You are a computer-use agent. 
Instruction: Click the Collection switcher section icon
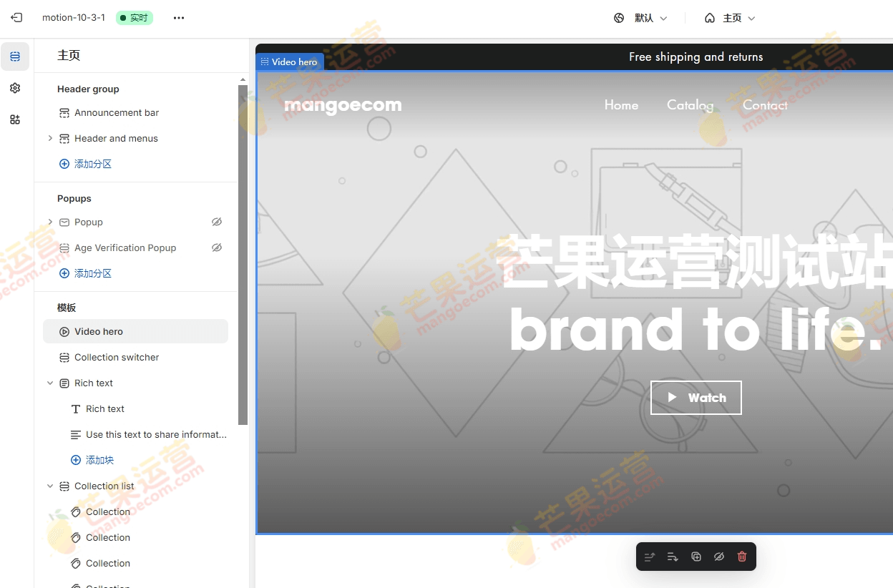pos(64,358)
